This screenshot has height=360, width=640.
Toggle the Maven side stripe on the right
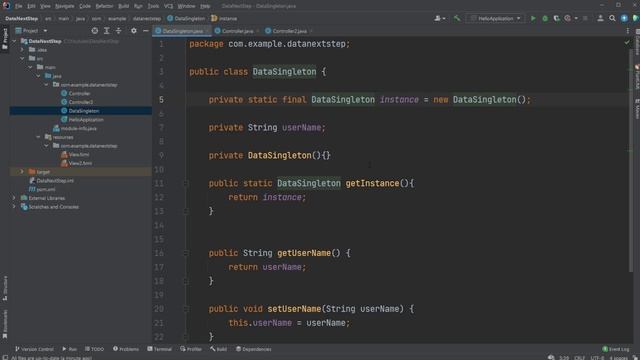[x=637, y=109]
